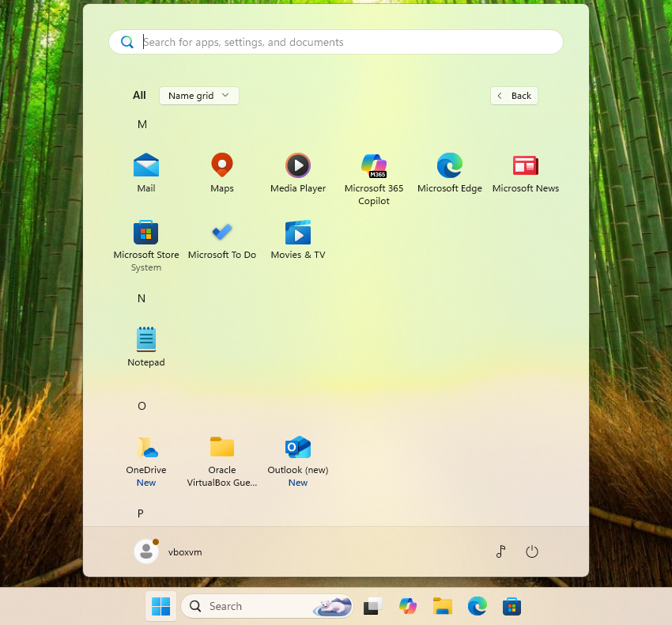Go Back to the pinned apps view
This screenshot has height=625, width=672.
(514, 96)
